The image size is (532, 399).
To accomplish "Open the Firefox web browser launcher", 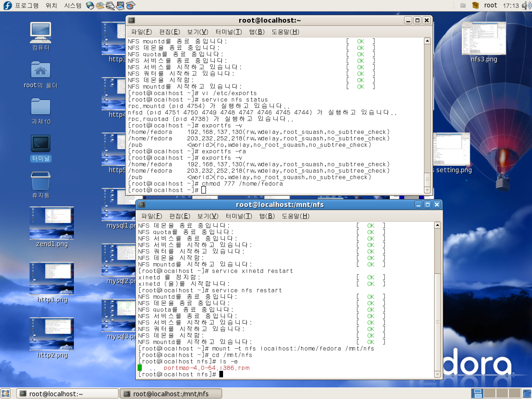I will click(x=90, y=6).
